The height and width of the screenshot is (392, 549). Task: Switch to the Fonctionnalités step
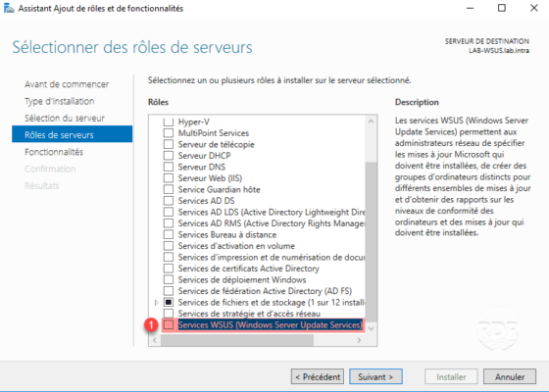(54, 152)
